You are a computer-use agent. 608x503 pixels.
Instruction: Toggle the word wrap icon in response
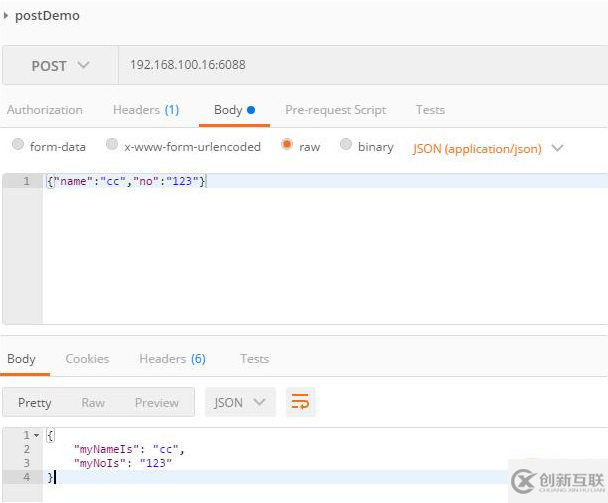[x=301, y=402]
